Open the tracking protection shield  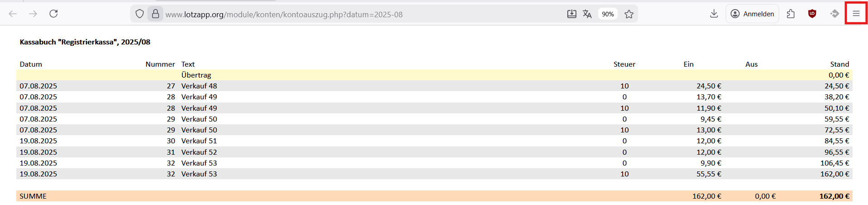click(140, 14)
